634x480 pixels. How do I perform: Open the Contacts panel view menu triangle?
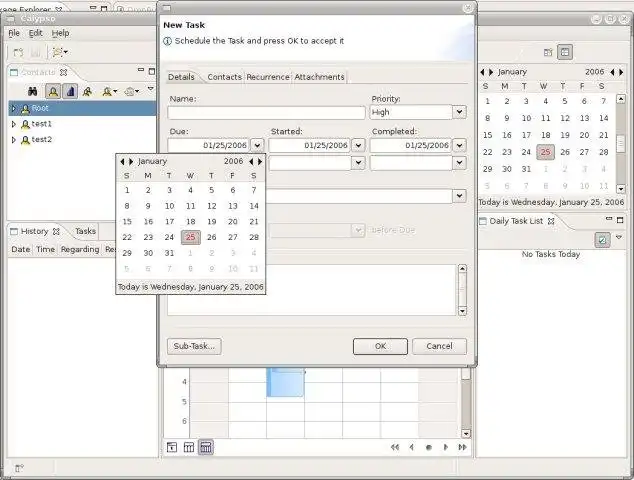coord(150,88)
